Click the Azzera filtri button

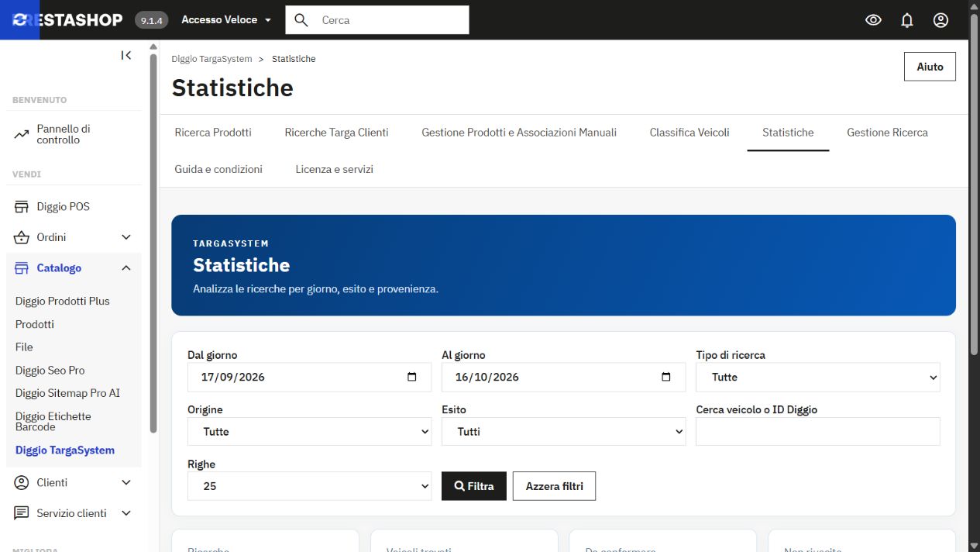(554, 486)
